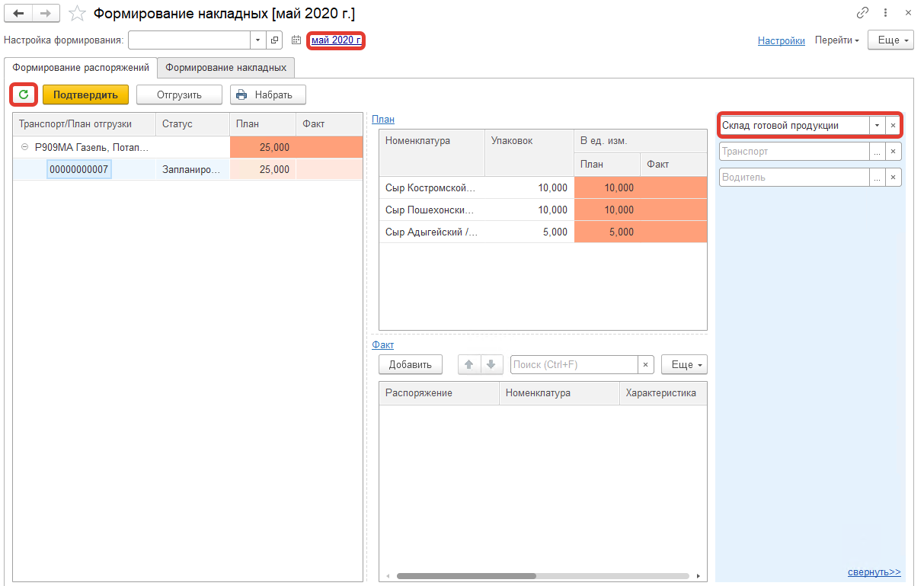Viewport: 924px width, 586px height.
Task: Open the Склад готовой продукции dropdown
Action: pos(877,125)
